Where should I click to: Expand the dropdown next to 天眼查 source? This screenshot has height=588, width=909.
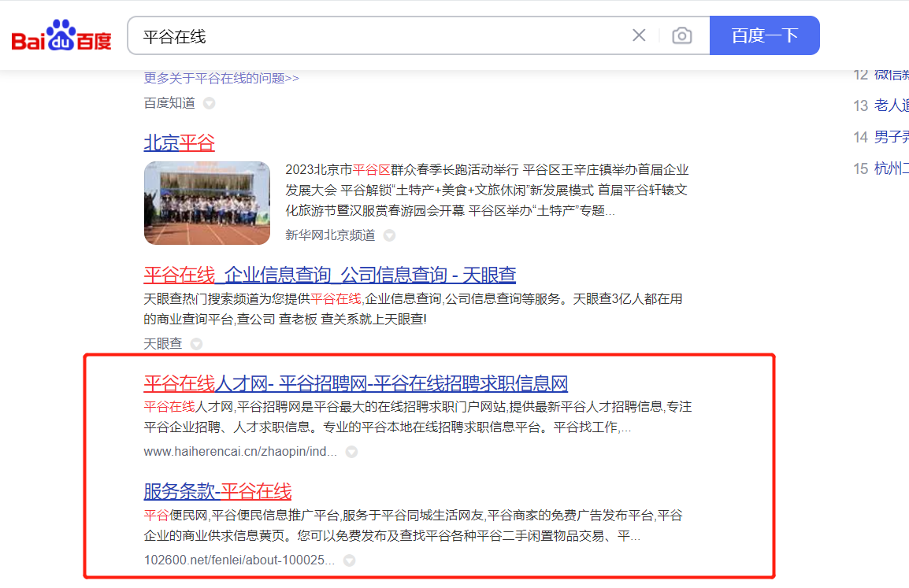[x=196, y=344]
